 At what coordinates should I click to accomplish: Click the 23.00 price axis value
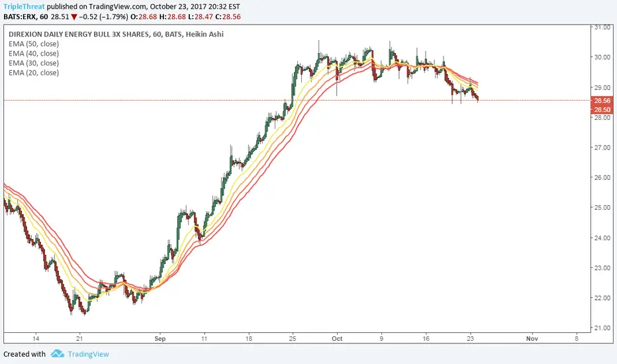(602, 268)
